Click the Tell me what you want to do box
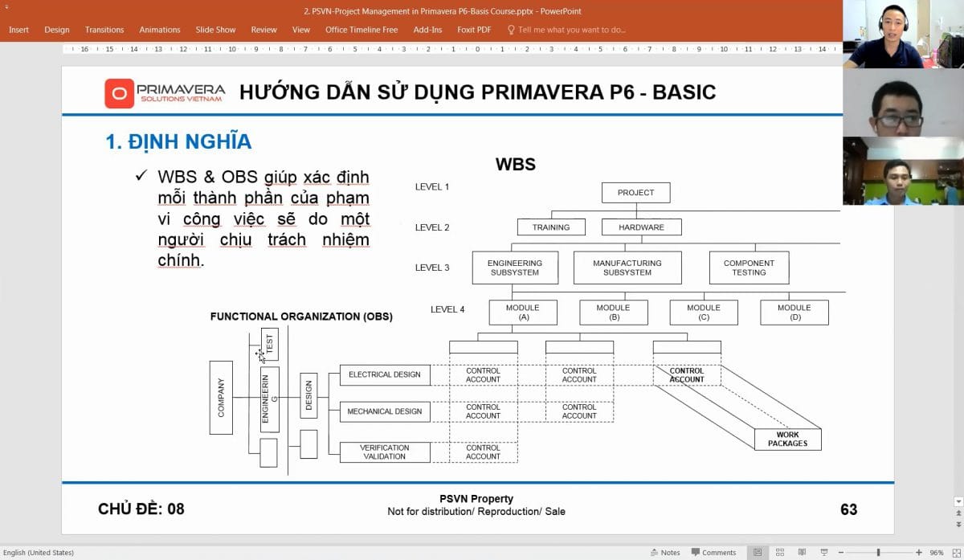The height and width of the screenshot is (560, 964). pyautogui.click(x=572, y=30)
